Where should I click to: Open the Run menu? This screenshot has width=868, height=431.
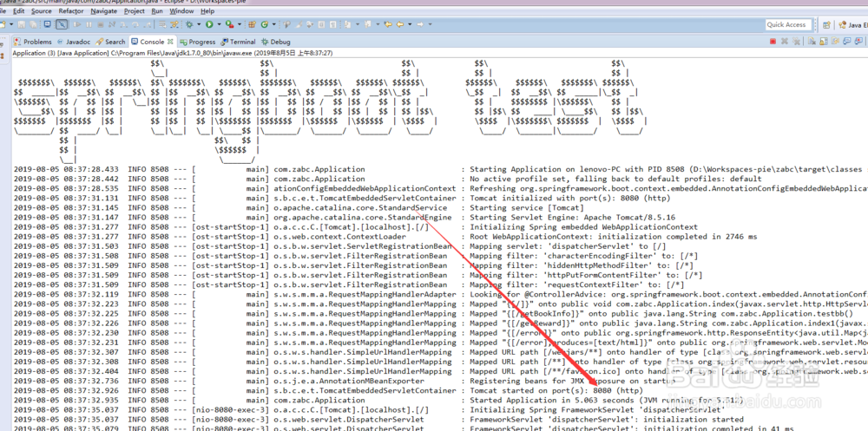coord(157,11)
